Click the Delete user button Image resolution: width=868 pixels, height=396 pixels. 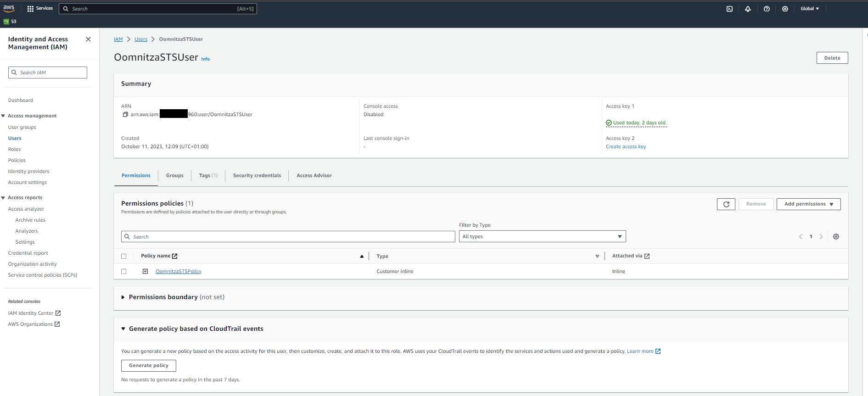pos(832,58)
